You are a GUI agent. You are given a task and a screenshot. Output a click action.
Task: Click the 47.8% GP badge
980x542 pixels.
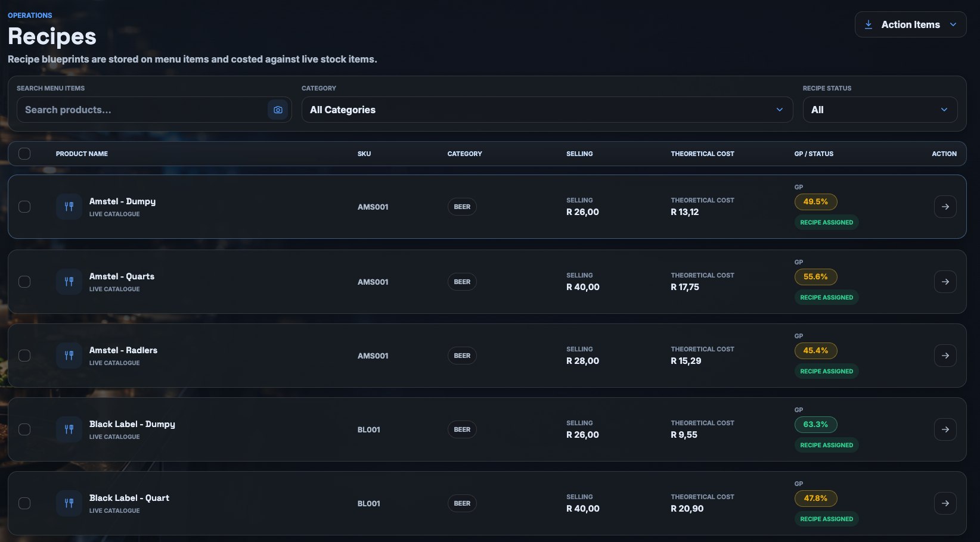[815, 499]
